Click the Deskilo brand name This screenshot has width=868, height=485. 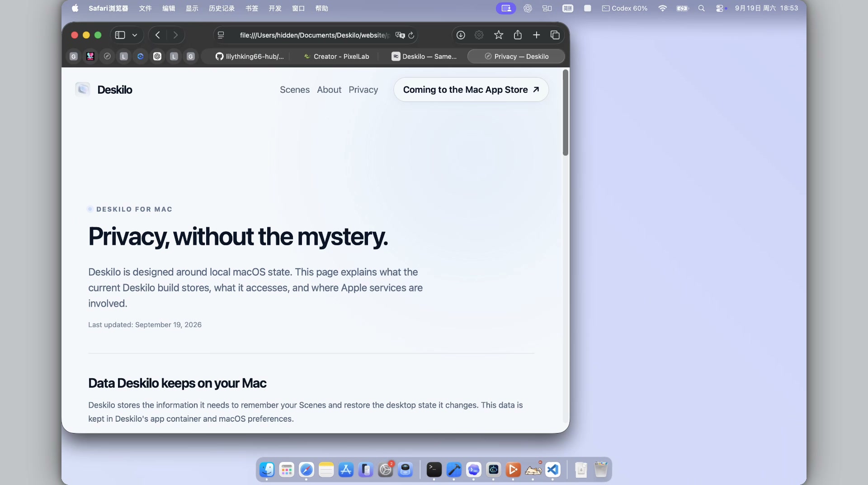[115, 90]
